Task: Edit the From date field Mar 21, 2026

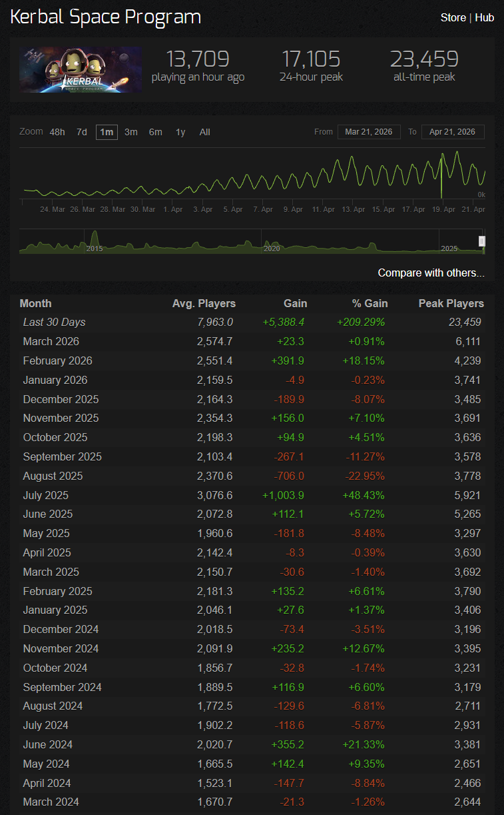Action: click(369, 132)
